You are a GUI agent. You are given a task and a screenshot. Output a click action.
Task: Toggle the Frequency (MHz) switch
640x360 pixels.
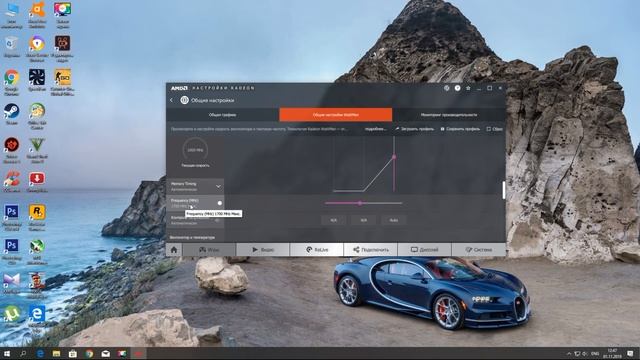point(219,203)
